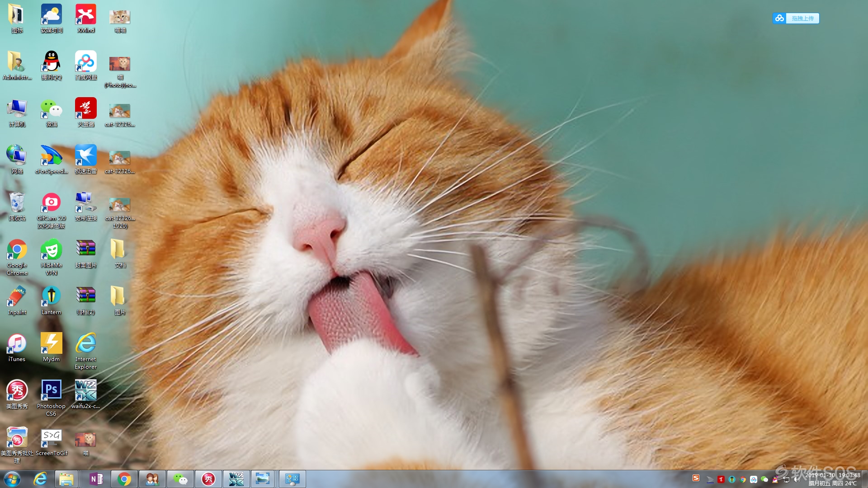Open the Inpaint desktop shortcut

coord(17,301)
